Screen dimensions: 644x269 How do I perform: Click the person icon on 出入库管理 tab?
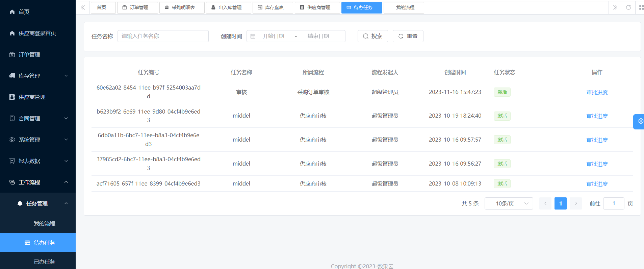coord(213,7)
